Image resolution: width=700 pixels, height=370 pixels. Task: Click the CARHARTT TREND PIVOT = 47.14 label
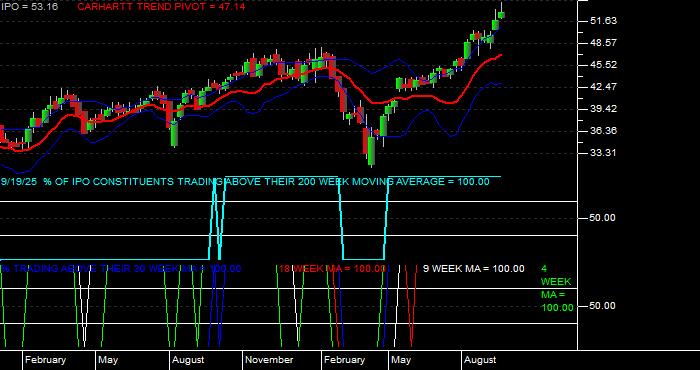(161, 7)
